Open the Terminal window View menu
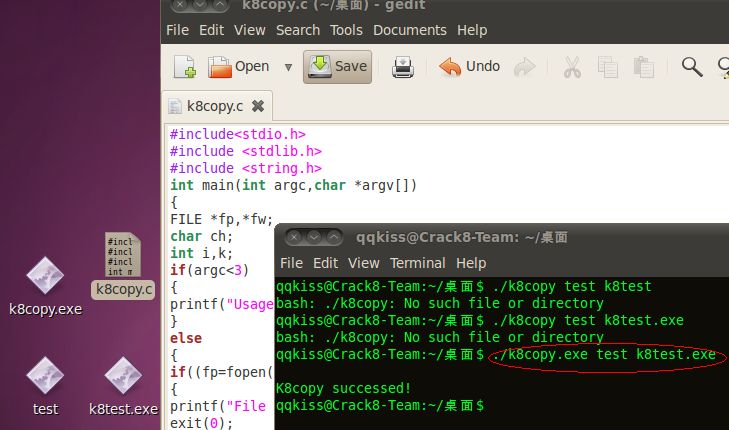729x430 pixels. tap(364, 263)
